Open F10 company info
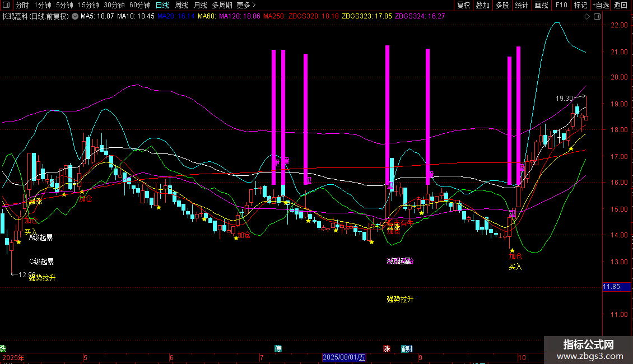 (x=561, y=6)
